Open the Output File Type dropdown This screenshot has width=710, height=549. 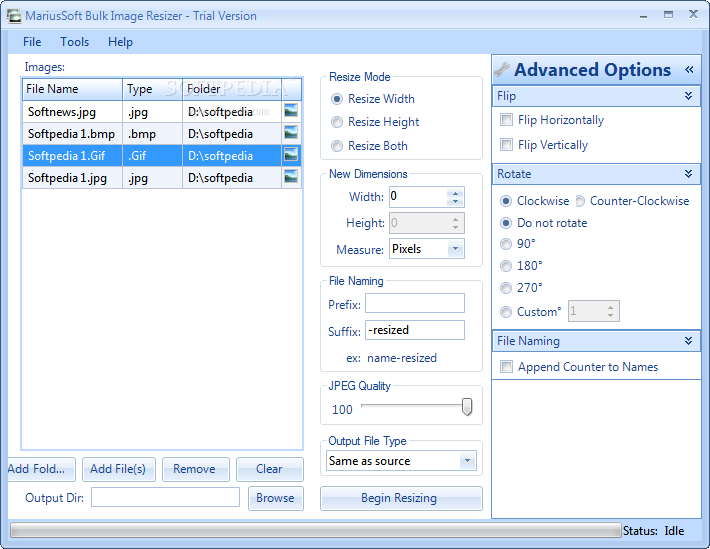click(467, 461)
